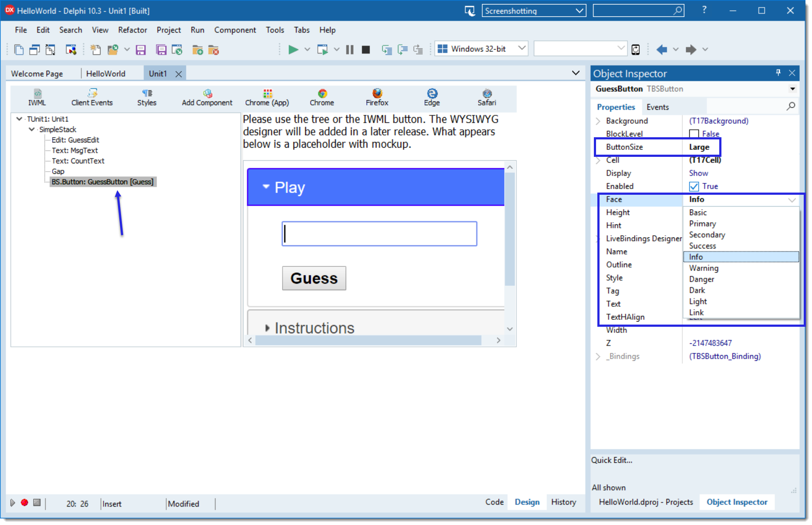Collapse the SimpleStack tree node

tap(32, 129)
